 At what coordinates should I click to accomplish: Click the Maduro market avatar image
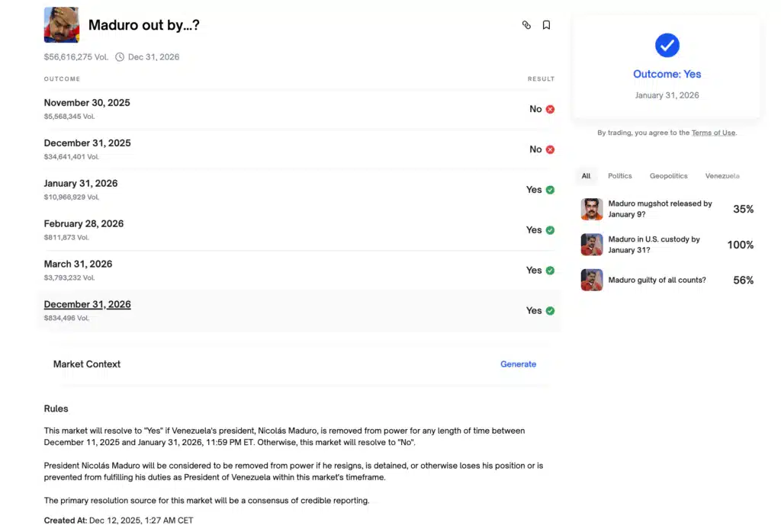coord(62,25)
